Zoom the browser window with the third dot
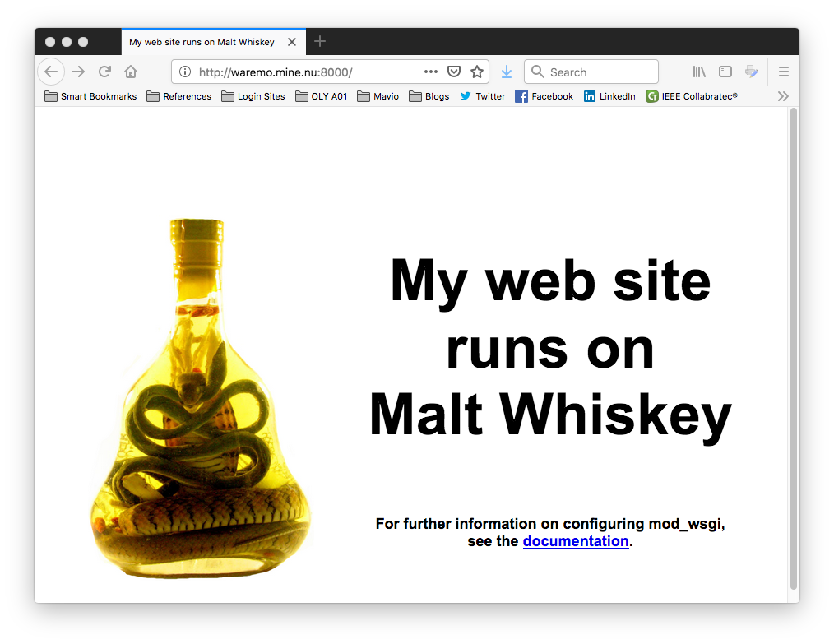The height and width of the screenshot is (644, 834). tap(83, 42)
